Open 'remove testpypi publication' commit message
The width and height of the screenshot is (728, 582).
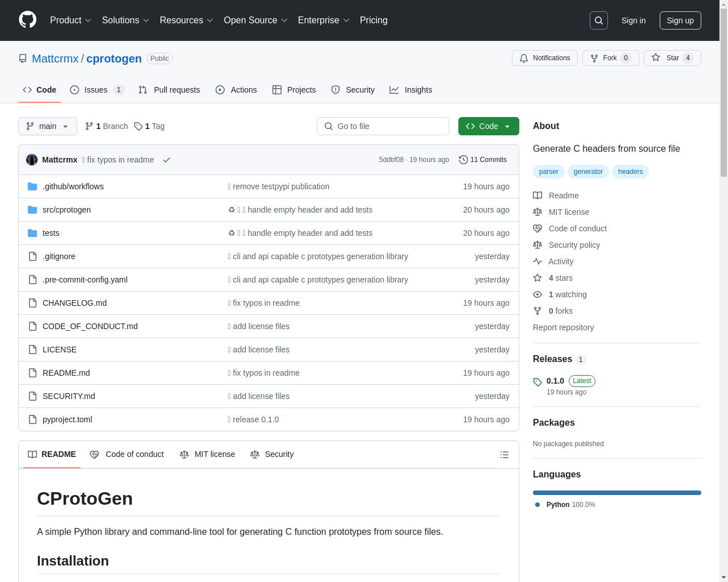tap(279, 186)
